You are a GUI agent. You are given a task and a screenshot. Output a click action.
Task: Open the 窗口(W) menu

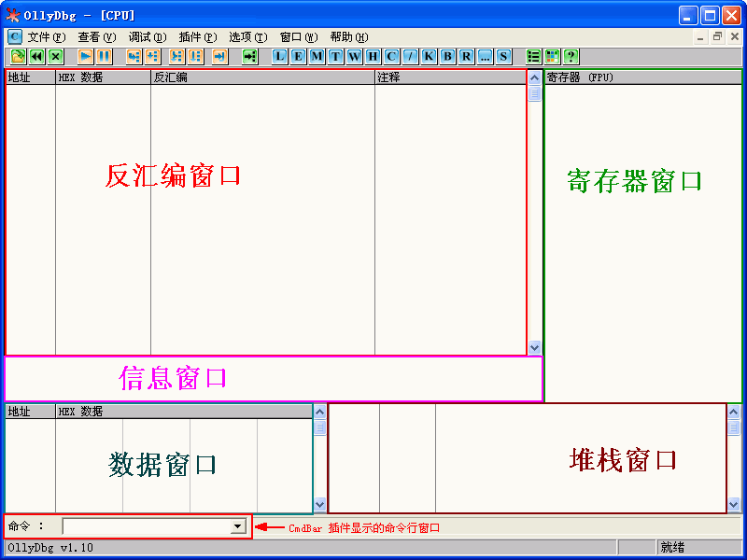(x=299, y=37)
